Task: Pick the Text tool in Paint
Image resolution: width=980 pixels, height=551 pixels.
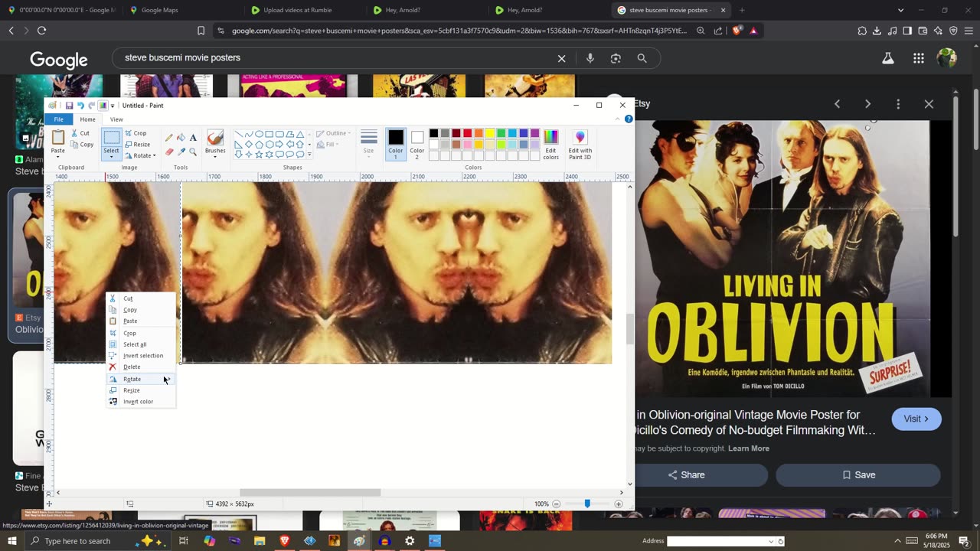Action: point(193,138)
